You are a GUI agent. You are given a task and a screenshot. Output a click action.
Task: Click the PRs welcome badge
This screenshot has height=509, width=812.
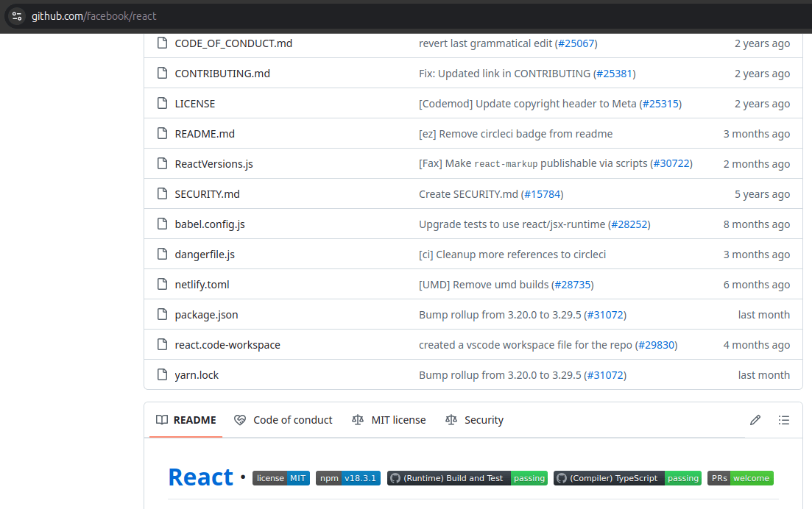pos(741,478)
